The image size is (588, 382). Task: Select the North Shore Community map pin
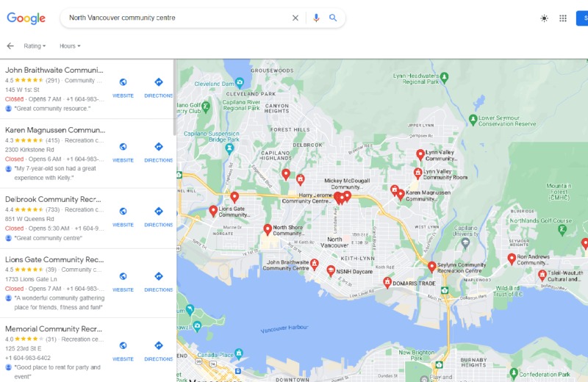click(268, 229)
